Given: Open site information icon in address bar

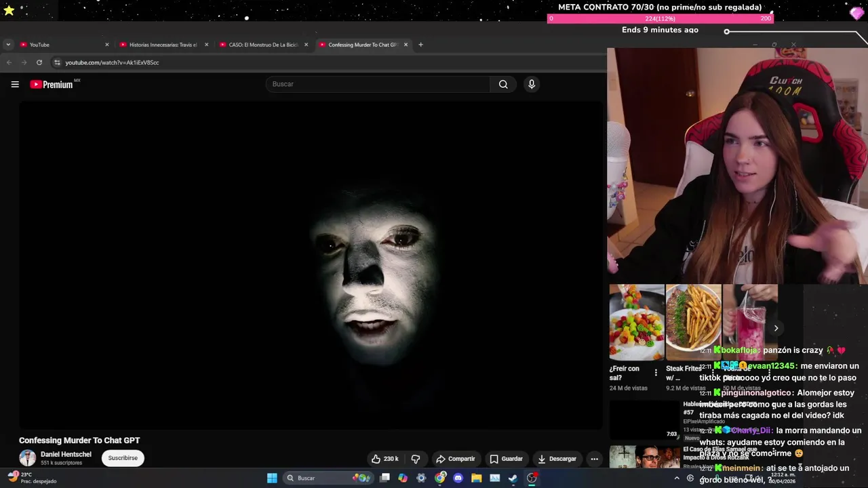Looking at the screenshot, I should 57,62.
